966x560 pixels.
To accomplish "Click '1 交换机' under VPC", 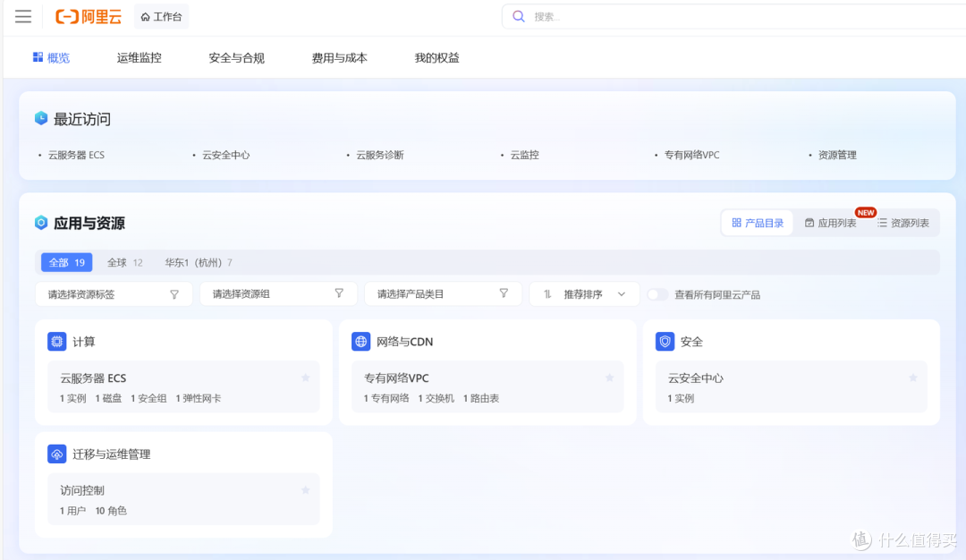I will pos(436,399).
